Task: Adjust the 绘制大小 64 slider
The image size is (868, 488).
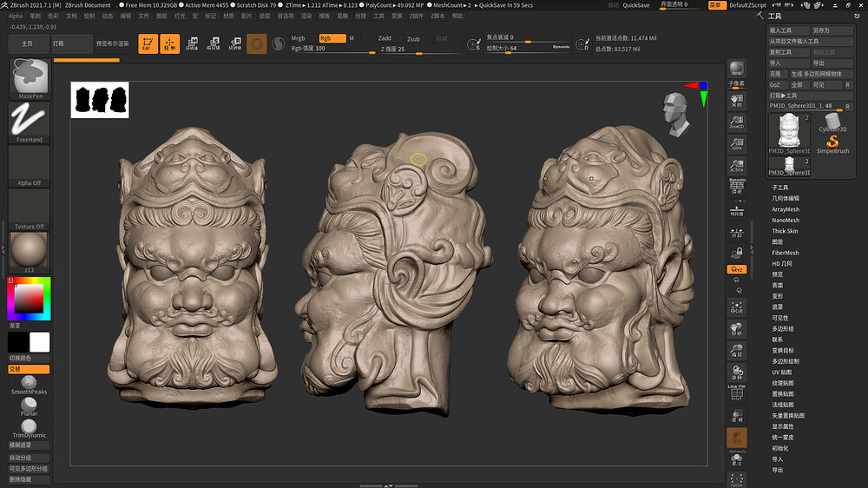Action: [519, 48]
